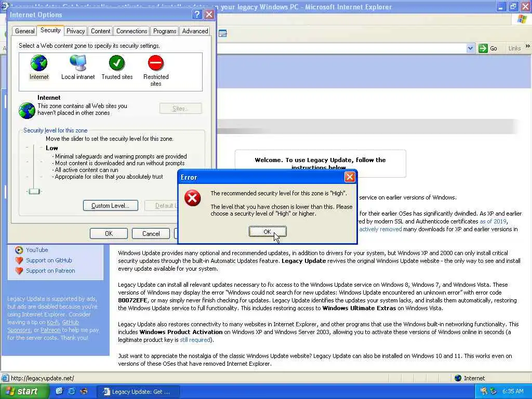Open the Patreon link in ads notice

tap(50, 330)
